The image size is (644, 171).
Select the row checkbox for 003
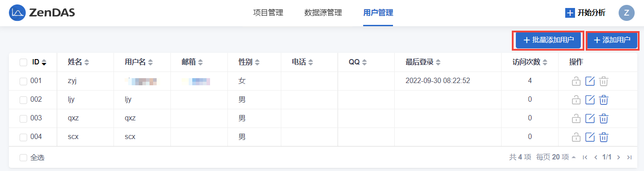pos(23,119)
